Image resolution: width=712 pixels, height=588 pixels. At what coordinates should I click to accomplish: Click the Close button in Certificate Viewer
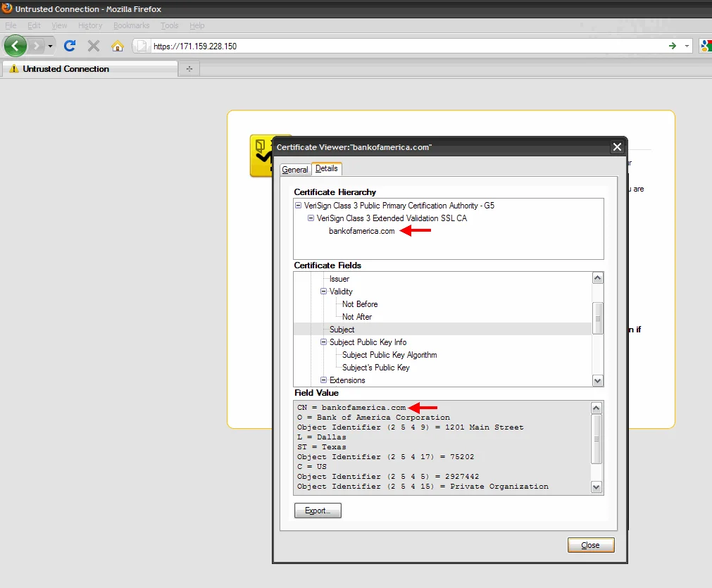(591, 545)
